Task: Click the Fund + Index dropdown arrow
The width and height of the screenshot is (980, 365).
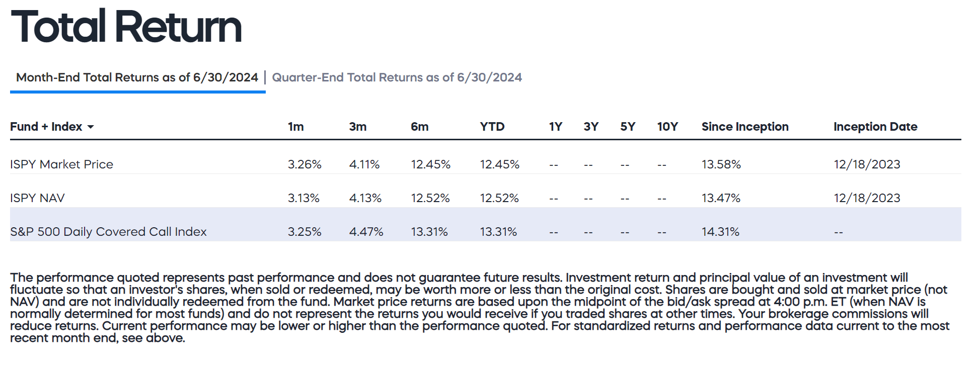Action: pos(91,127)
